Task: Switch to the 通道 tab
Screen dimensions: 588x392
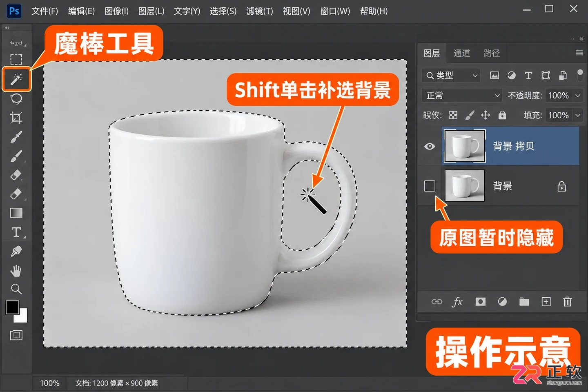Action: click(462, 53)
